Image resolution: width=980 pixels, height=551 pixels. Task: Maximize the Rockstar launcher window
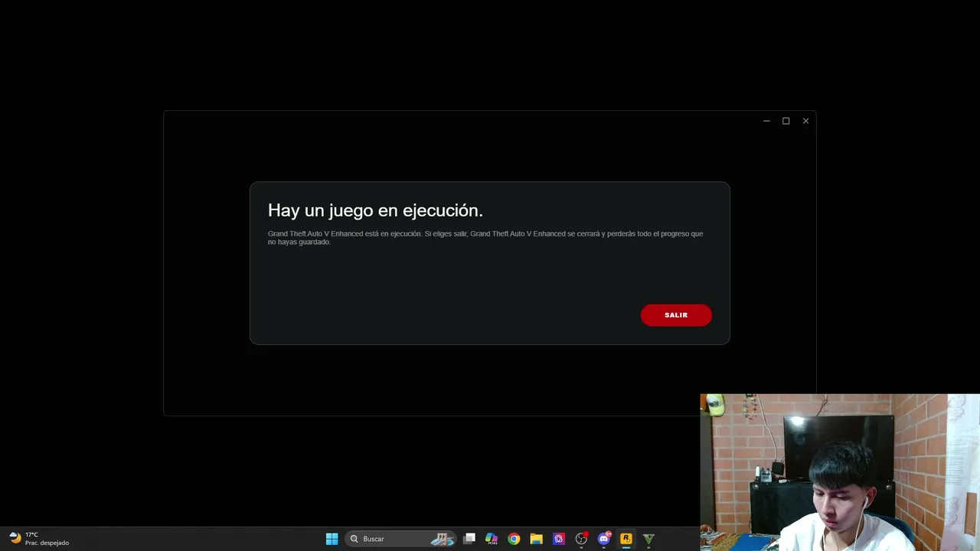point(786,121)
